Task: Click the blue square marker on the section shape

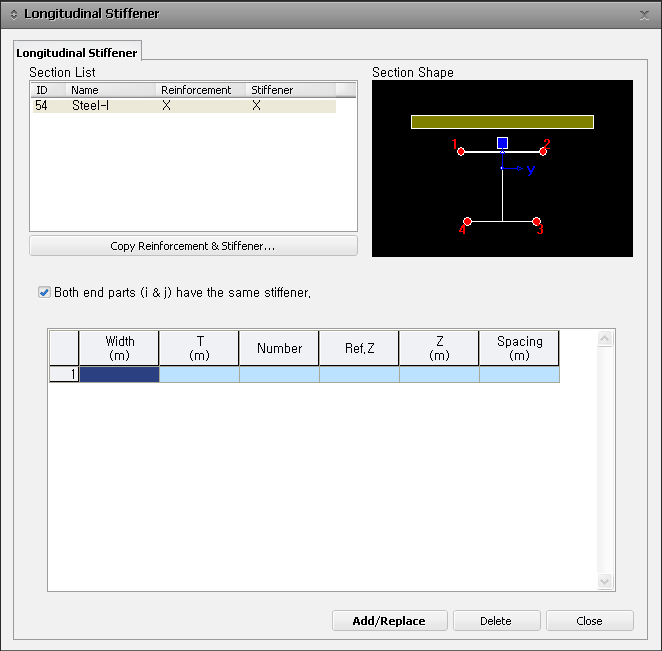Action: (502, 143)
